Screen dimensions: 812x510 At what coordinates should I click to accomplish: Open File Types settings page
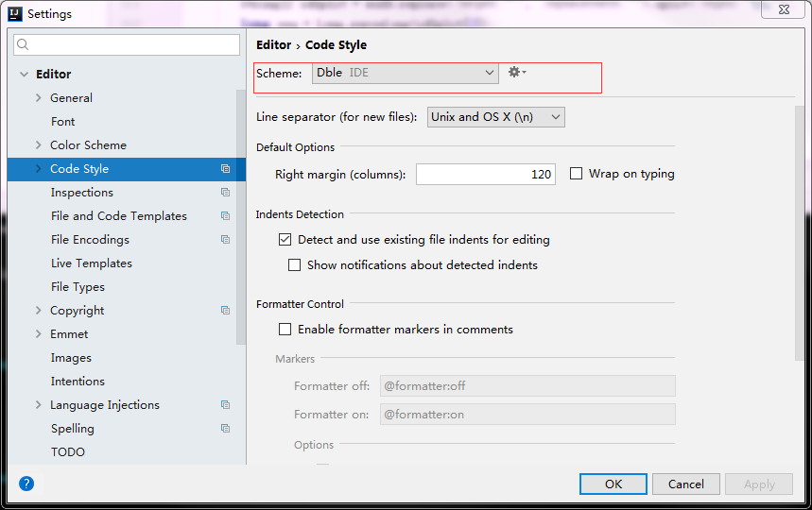tap(78, 287)
